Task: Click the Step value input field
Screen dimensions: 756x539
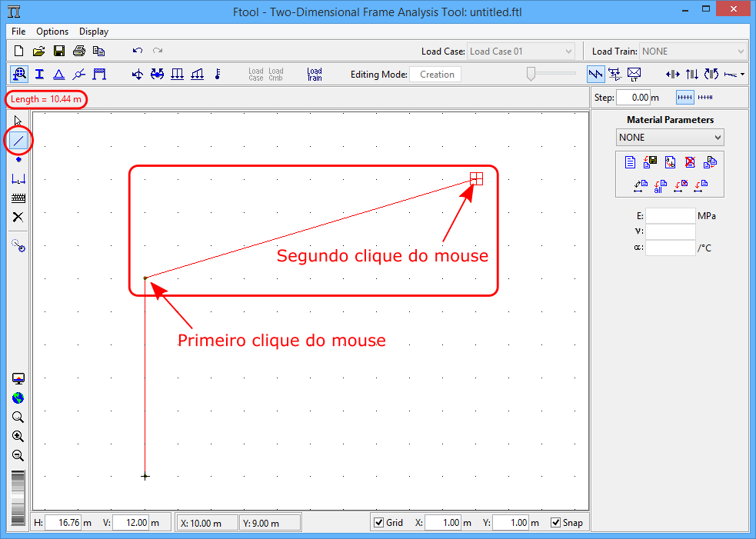Action: click(634, 98)
